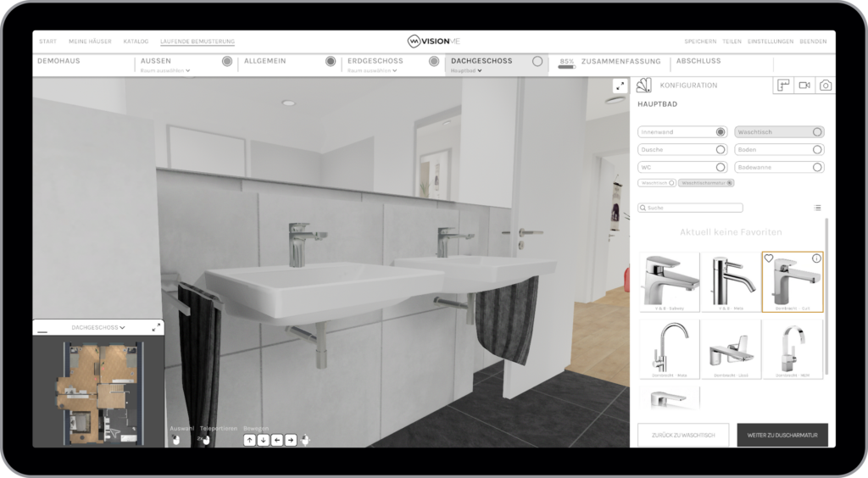Open Hauptbad room dropdown under Dachgeschoss
Image resolution: width=868 pixels, height=478 pixels.
point(466,71)
